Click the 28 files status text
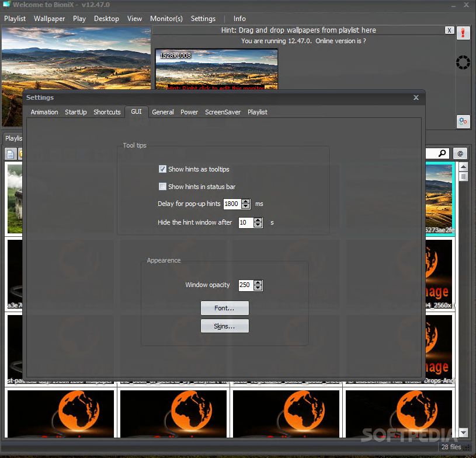Screen dimensions: 476x458 point(451,447)
